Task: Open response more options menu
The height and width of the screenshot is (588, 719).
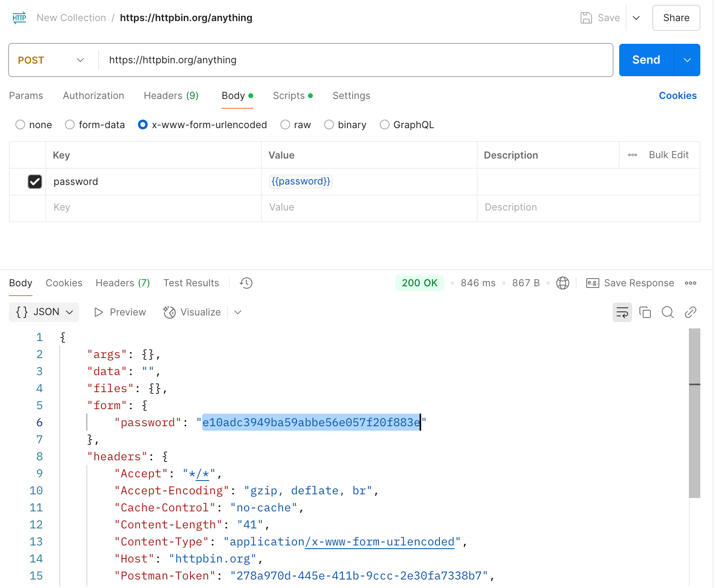Action: point(690,283)
